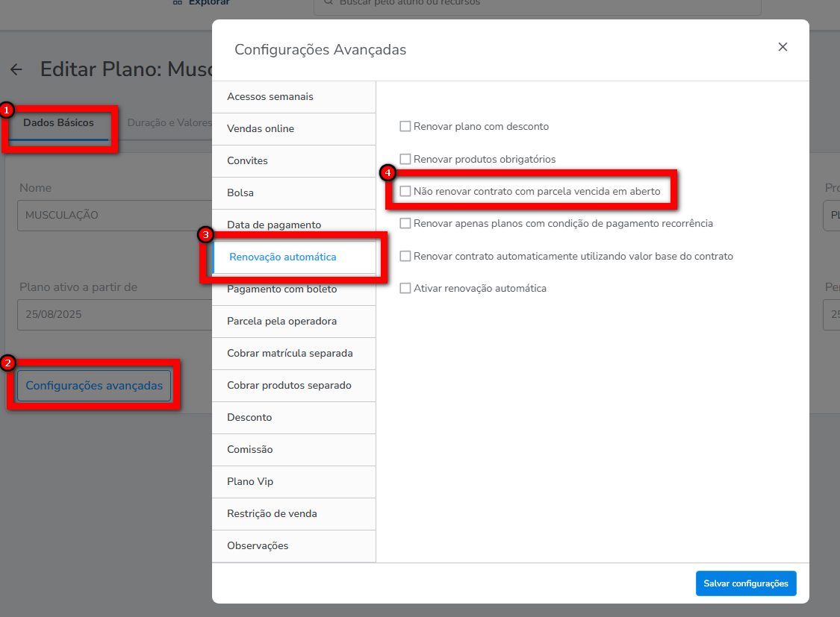Close the Configurações Avançadas dialog
Image resolution: width=840 pixels, height=617 pixels.
tap(783, 47)
